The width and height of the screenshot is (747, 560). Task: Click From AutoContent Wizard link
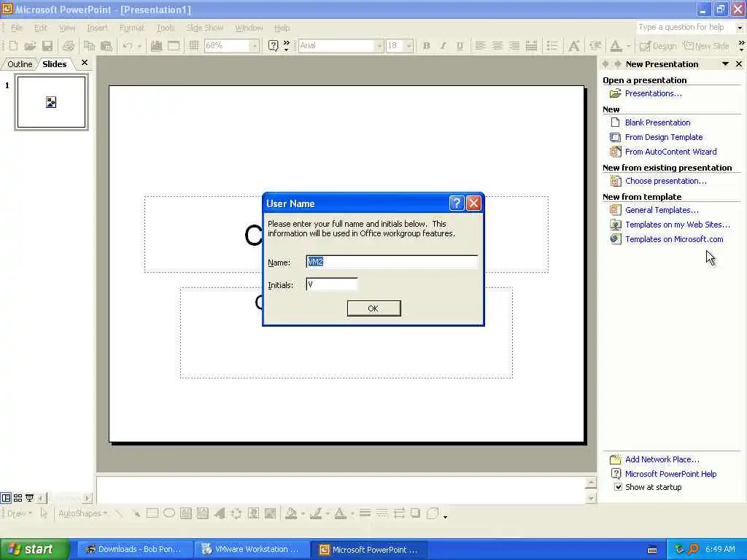click(671, 152)
